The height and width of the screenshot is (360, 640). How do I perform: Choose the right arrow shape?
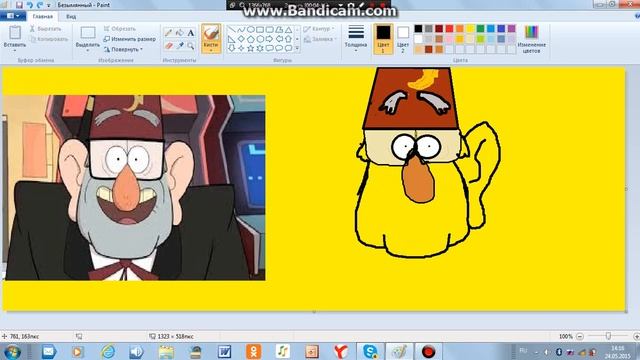[269, 39]
